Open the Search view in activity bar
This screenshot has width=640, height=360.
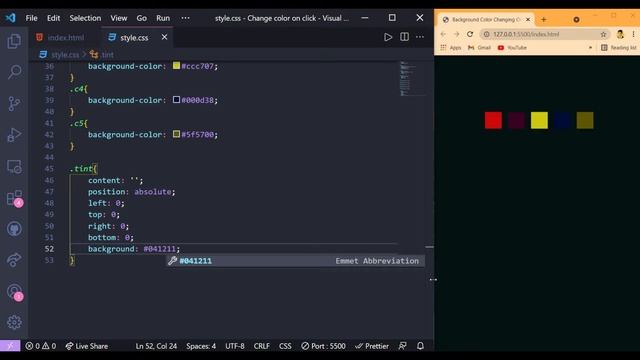click(14, 72)
